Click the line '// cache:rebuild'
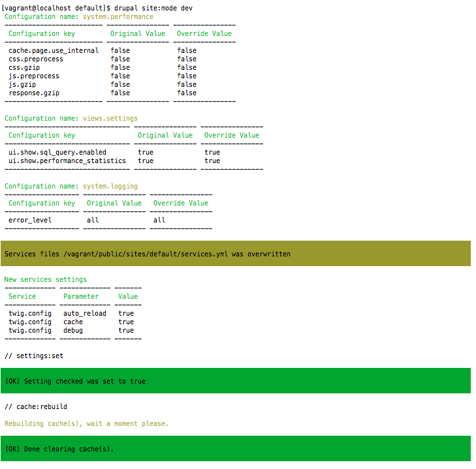 (x=36, y=407)
